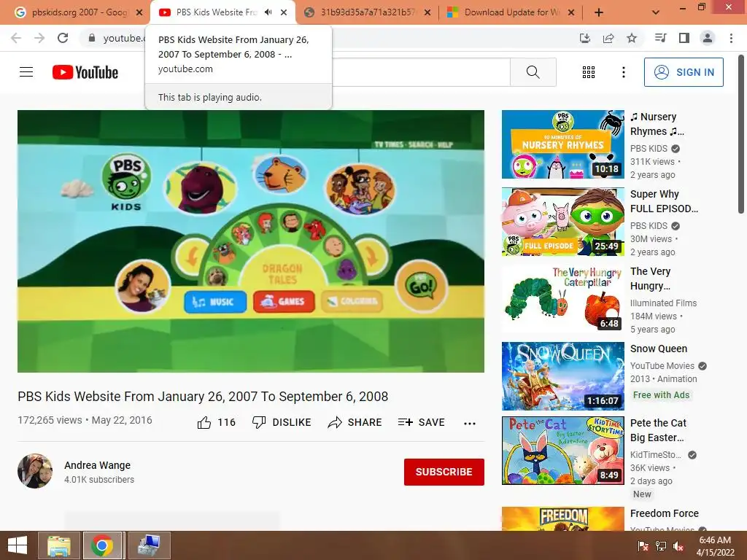Switch to the 31b93d35a7a71a321b57 tab
747x560 pixels.
[367, 12]
